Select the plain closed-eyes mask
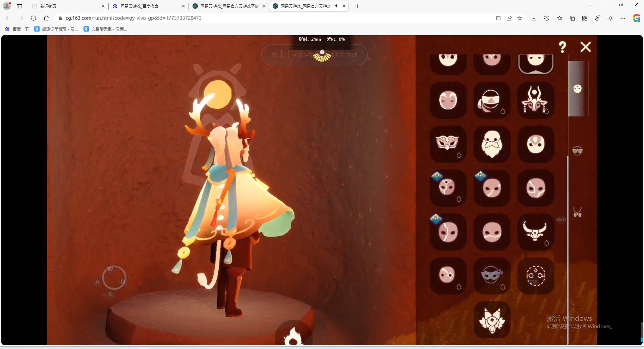This screenshot has width=644, height=349. [448, 100]
